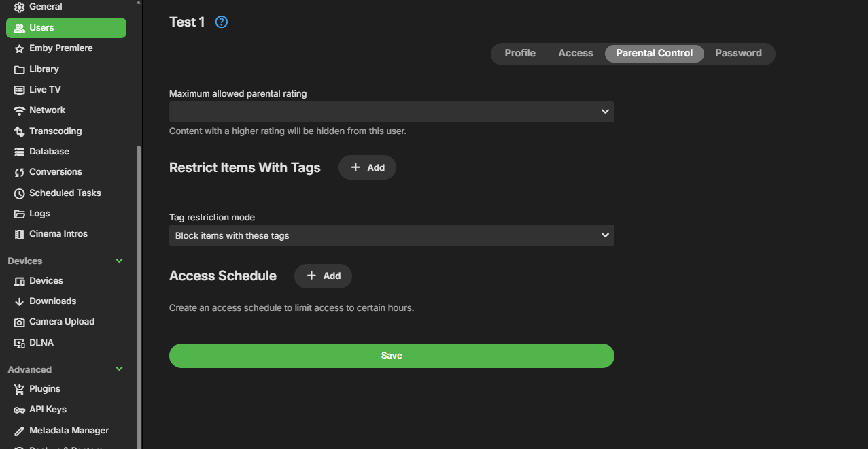Viewport: 868px width, 449px height.
Task: Open Camera Upload icon in sidebar
Action: 19,322
